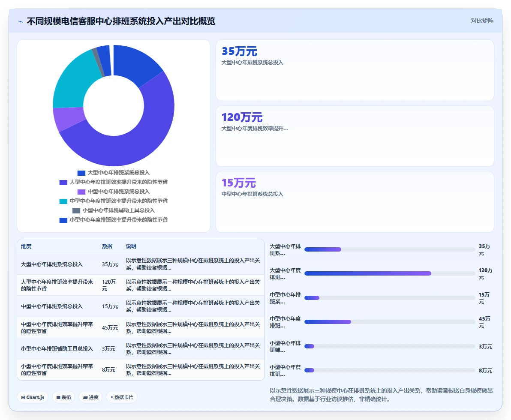Click the 120万元 value beside the progress bar
This screenshot has width=511, height=420.
click(x=486, y=274)
